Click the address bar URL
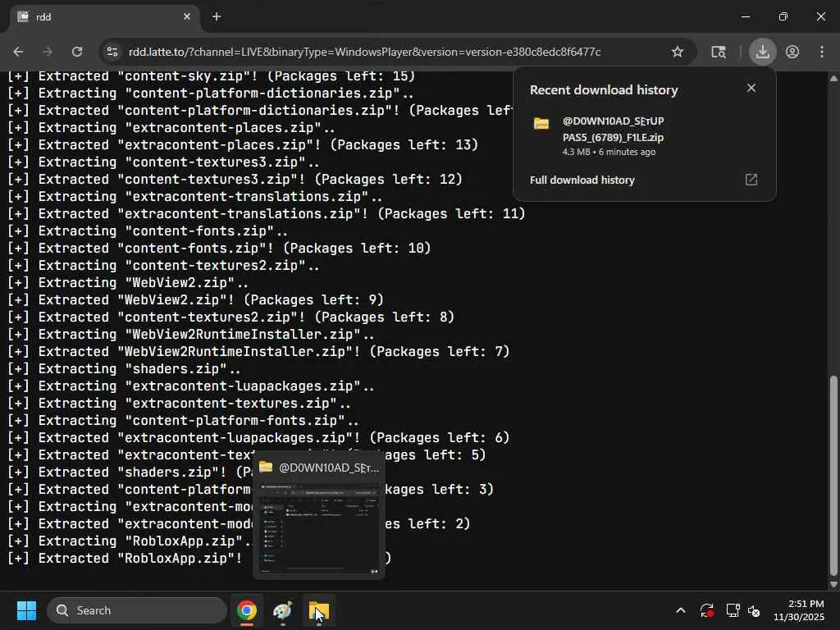 coord(364,52)
